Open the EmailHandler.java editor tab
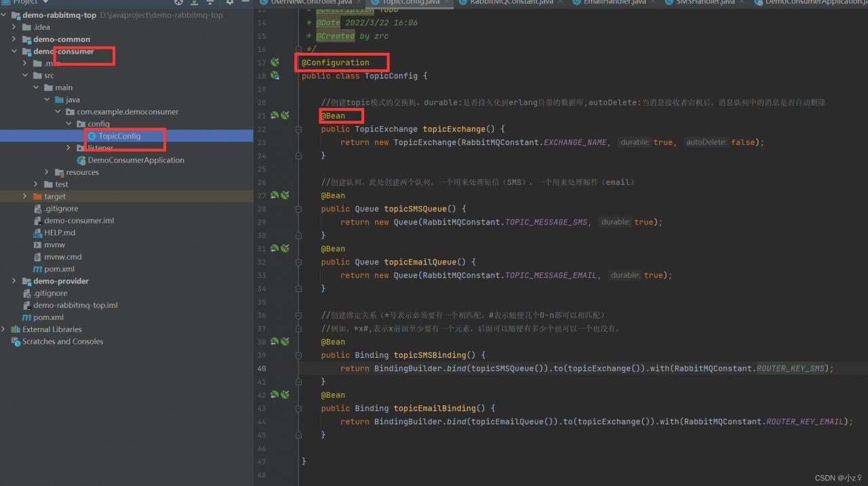The height and width of the screenshot is (486, 868). point(614,3)
